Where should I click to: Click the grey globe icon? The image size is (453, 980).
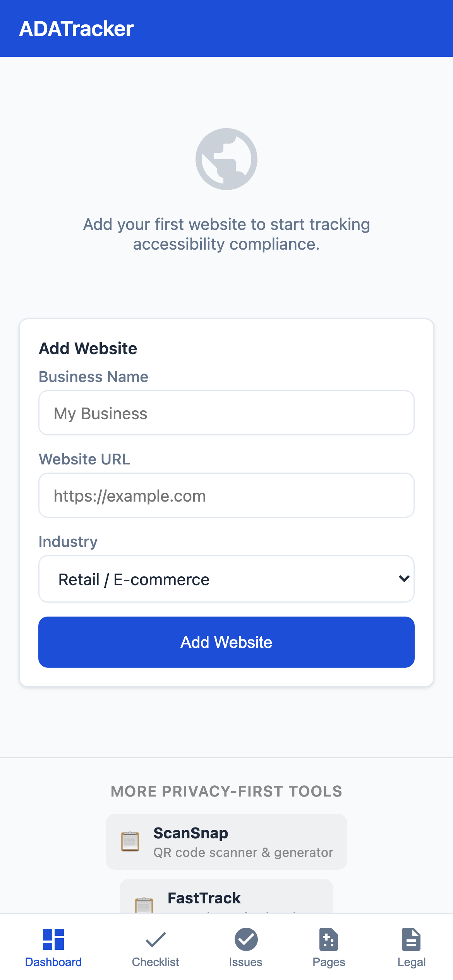point(226,159)
